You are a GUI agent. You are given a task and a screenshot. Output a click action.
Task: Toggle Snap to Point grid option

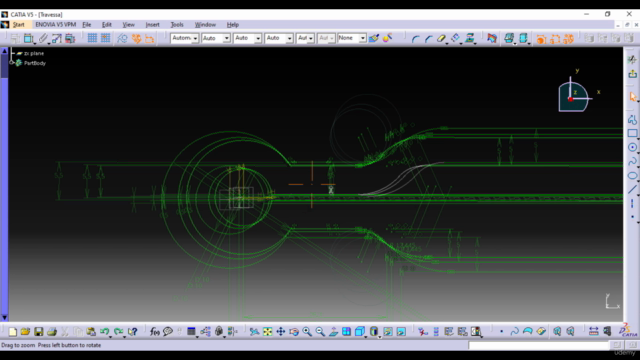pyautogui.click(x=106, y=38)
